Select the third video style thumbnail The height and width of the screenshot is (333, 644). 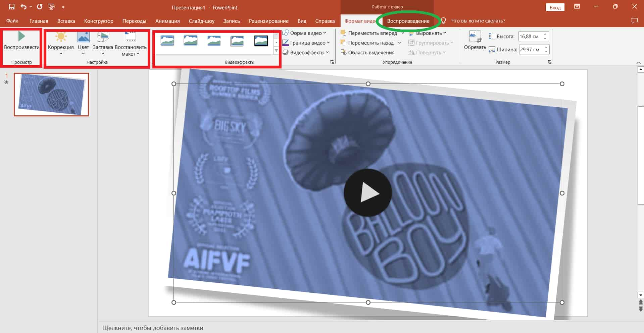214,41
